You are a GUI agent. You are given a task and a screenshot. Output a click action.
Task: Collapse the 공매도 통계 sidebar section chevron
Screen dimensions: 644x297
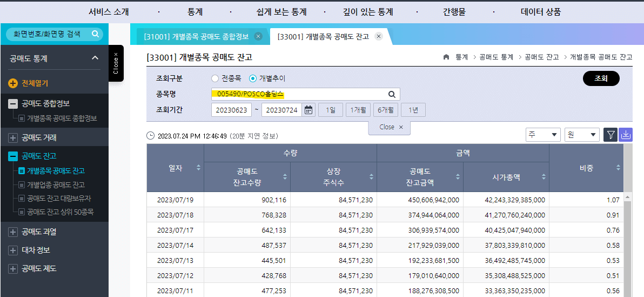tap(95, 58)
